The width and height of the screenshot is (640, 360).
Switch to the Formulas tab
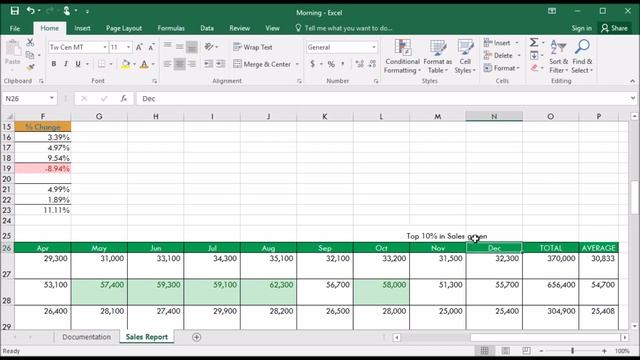click(171, 28)
